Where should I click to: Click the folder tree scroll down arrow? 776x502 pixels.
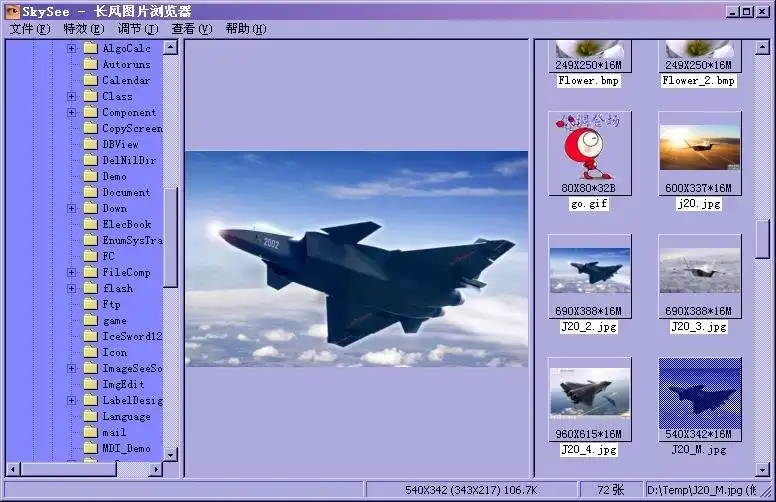(x=170, y=454)
